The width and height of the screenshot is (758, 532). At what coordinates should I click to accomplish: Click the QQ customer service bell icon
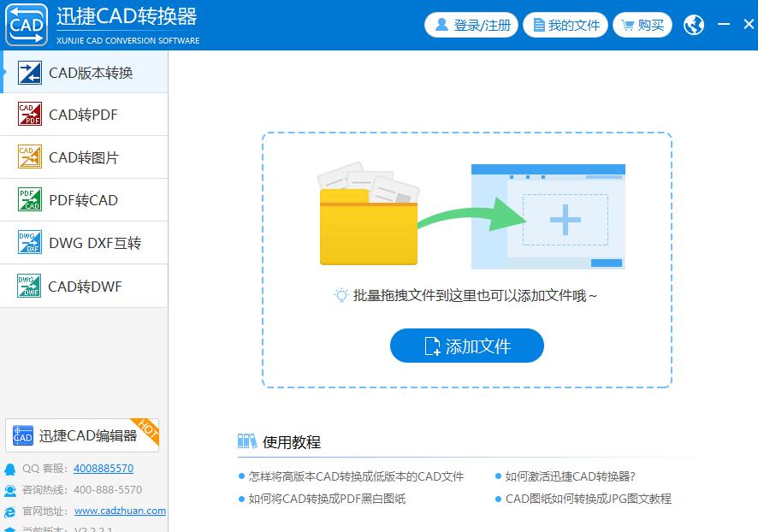[9, 468]
